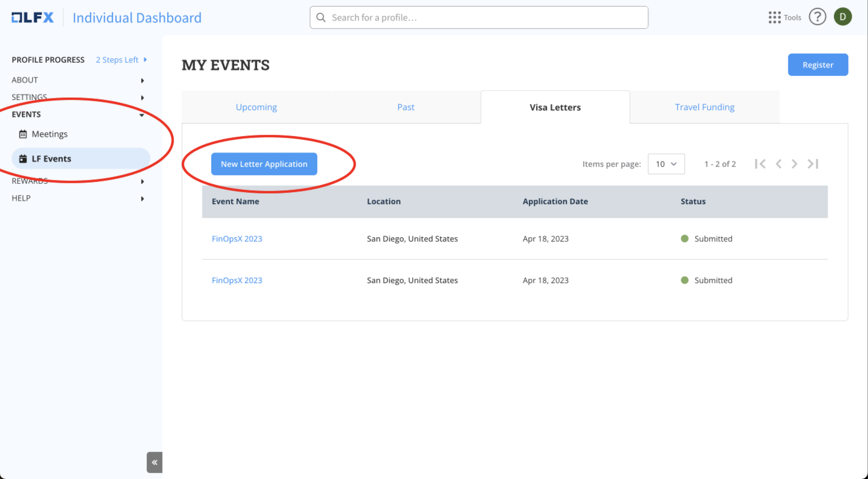This screenshot has height=479, width=868.
Task: Open the user avatar D menu
Action: coord(843,17)
